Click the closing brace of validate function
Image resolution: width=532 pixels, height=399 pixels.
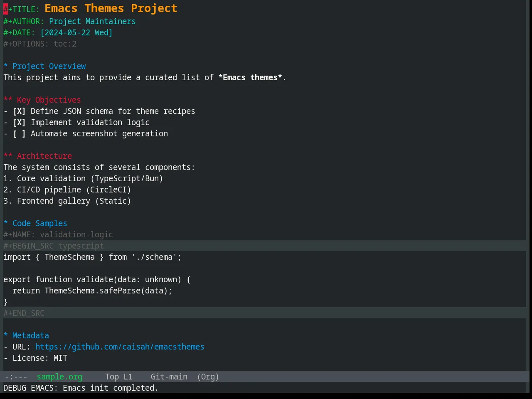[x=6, y=302]
